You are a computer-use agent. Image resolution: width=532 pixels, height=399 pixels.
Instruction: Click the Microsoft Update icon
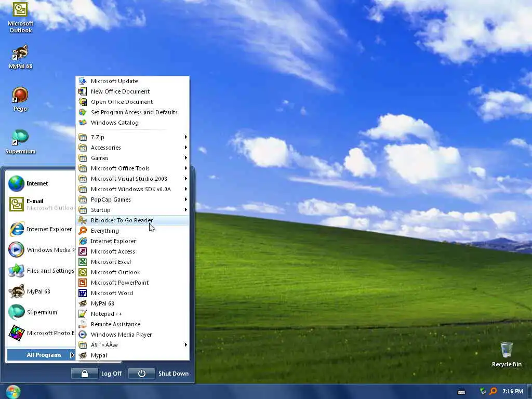tap(83, 81)
